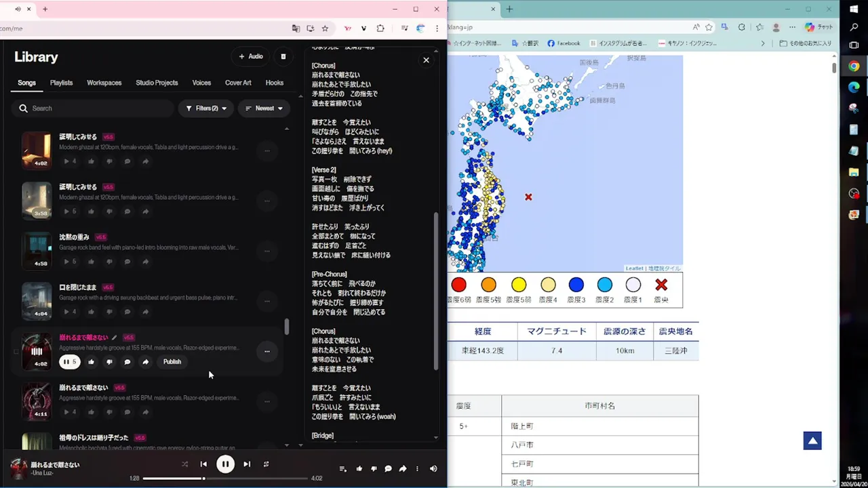The image size is (868, 488).
Task: Edit title pencil icon beside 崩れるまで離さない
Action: point(114,338)
